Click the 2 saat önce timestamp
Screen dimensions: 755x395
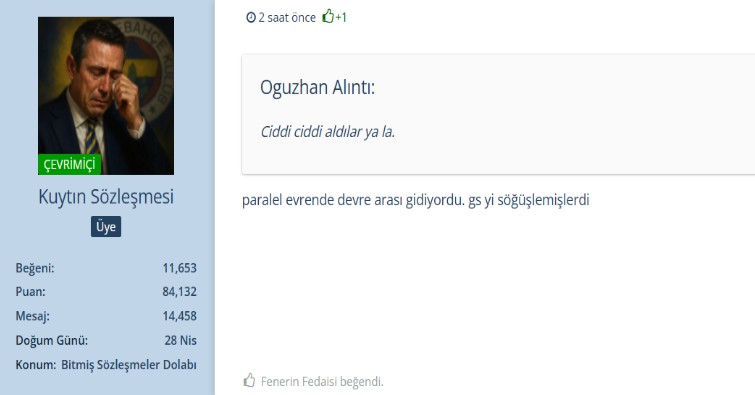[x=287, y=18]
